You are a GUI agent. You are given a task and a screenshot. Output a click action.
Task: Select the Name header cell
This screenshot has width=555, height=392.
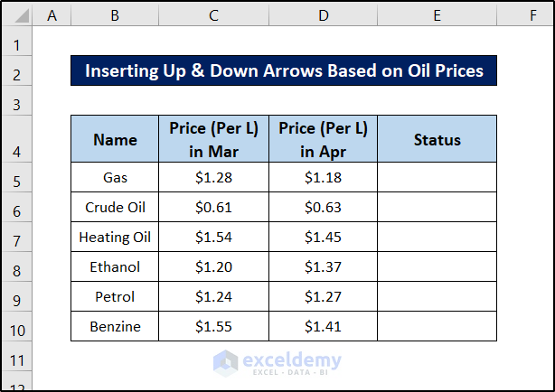[x=115, y=139]
